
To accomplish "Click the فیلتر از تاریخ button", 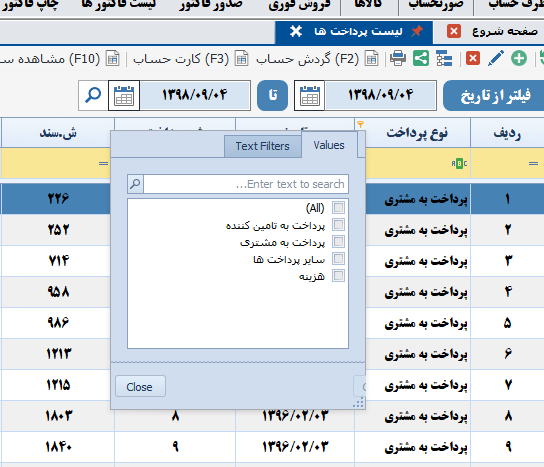I will [x=494, y=96].
